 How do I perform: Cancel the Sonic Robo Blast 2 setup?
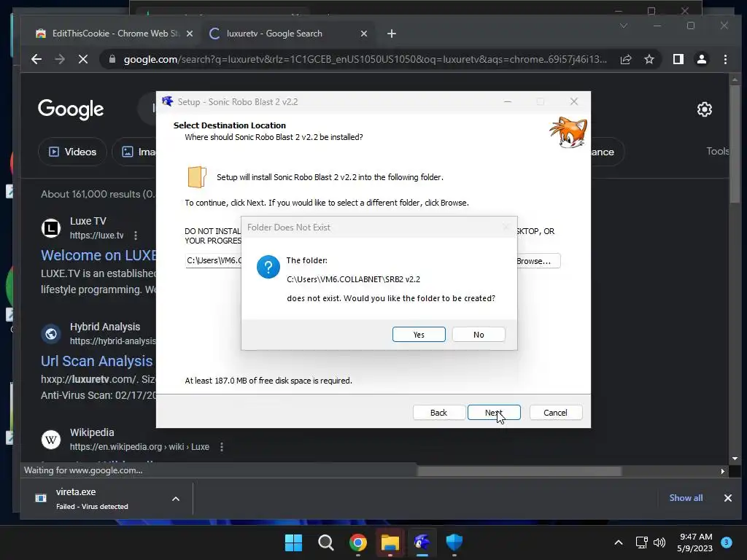[555, 413]
